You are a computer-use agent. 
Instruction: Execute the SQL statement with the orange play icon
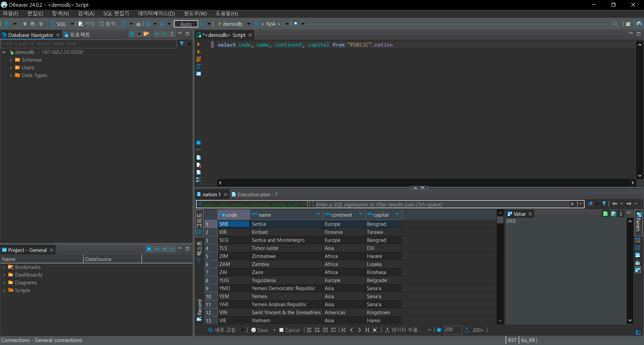[x=199, y=44]
